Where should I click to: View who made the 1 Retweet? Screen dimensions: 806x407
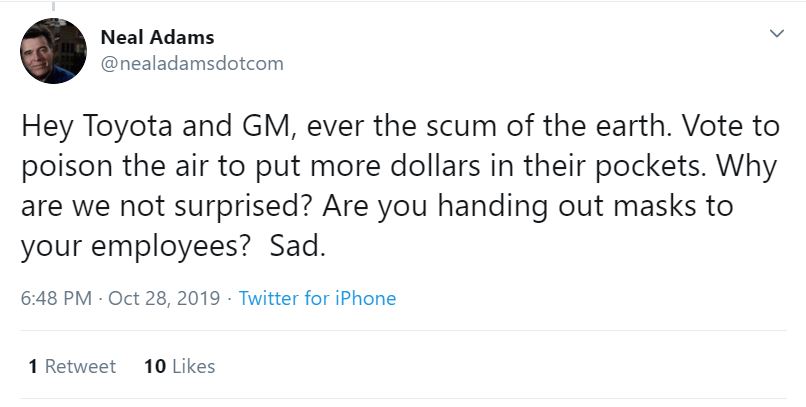(72, 366)
